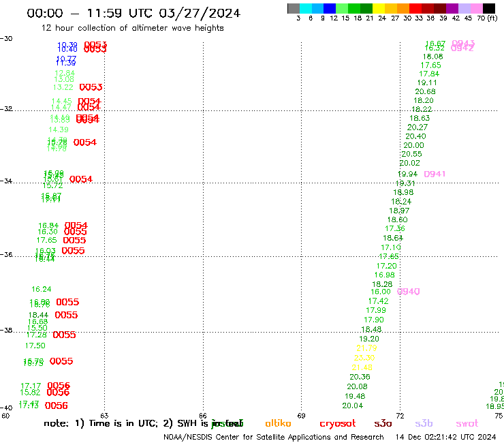Click the wave height value "16.24"
The image size is (504, 443).
(x=41, y=289)
